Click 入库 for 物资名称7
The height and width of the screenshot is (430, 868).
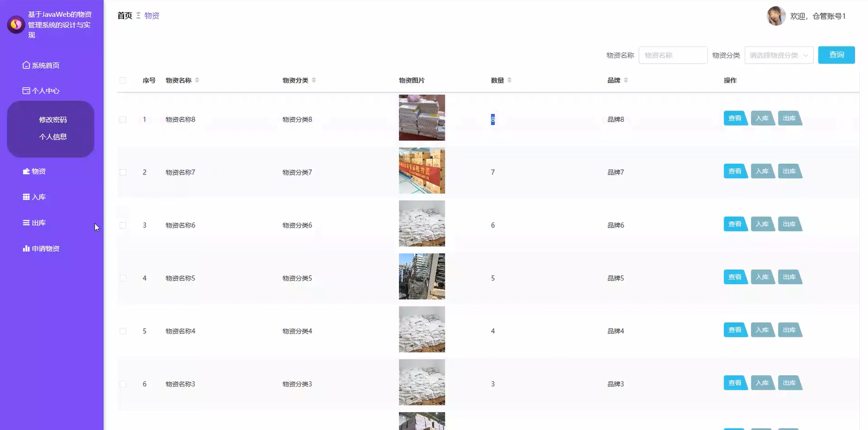(x=762, y=172)
